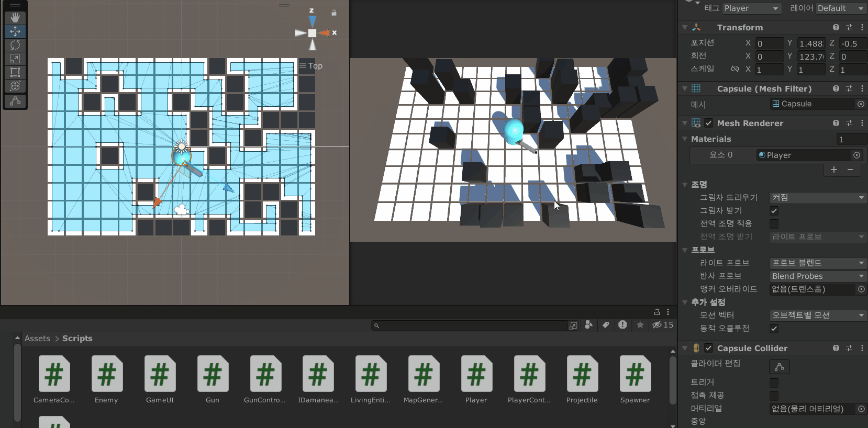
Task: Toggle Project window lock icon
Action: coord(656,312)
